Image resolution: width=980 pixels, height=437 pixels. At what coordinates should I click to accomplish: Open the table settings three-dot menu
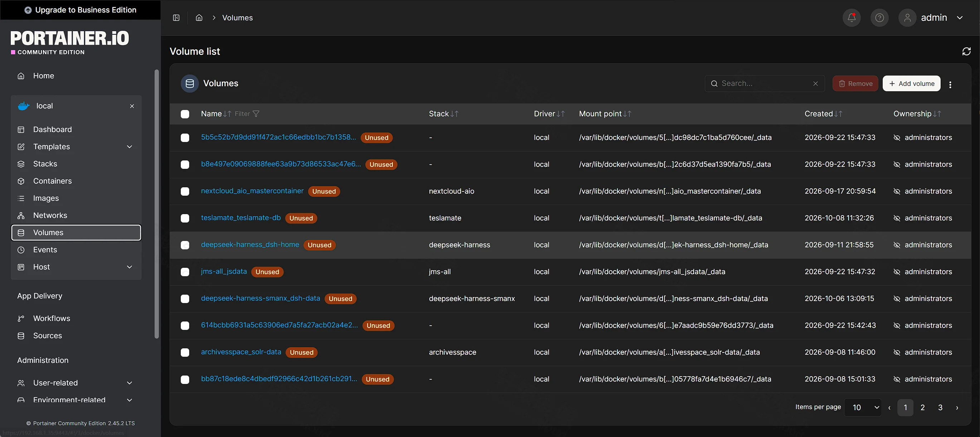pos(950,84)
